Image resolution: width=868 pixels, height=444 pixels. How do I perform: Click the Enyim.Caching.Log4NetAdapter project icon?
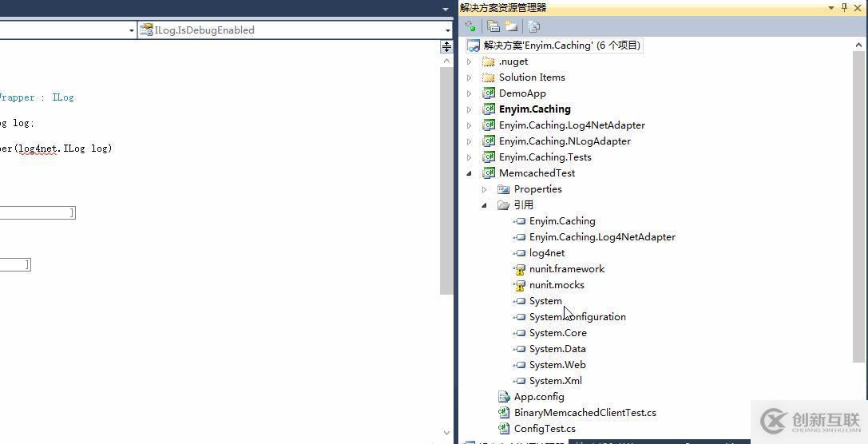tap(488, 125)
